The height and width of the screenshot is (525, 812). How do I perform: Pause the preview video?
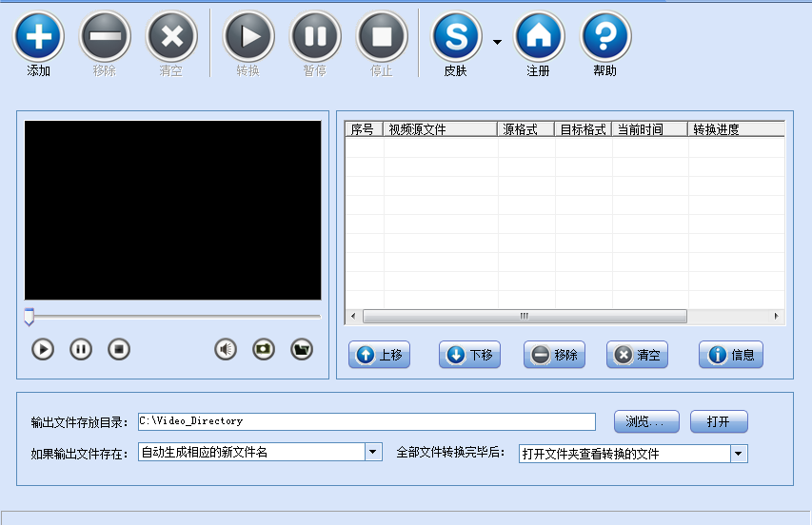point(81,350)
